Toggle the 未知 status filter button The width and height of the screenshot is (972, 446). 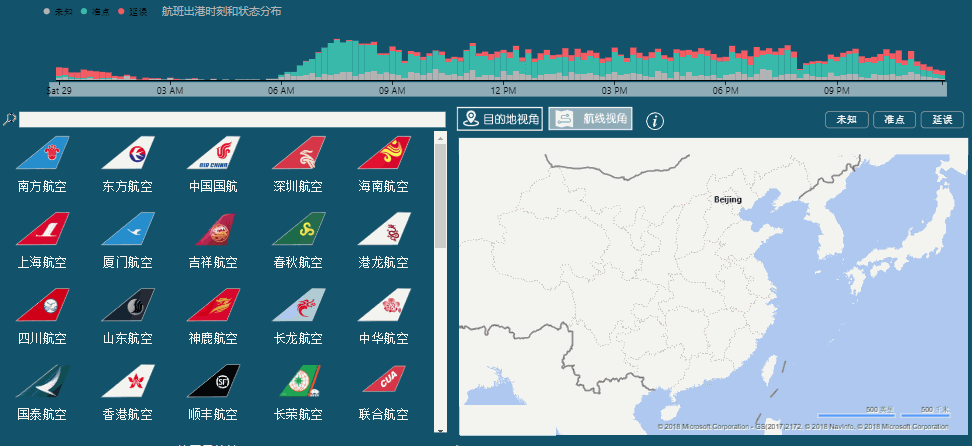846,120
